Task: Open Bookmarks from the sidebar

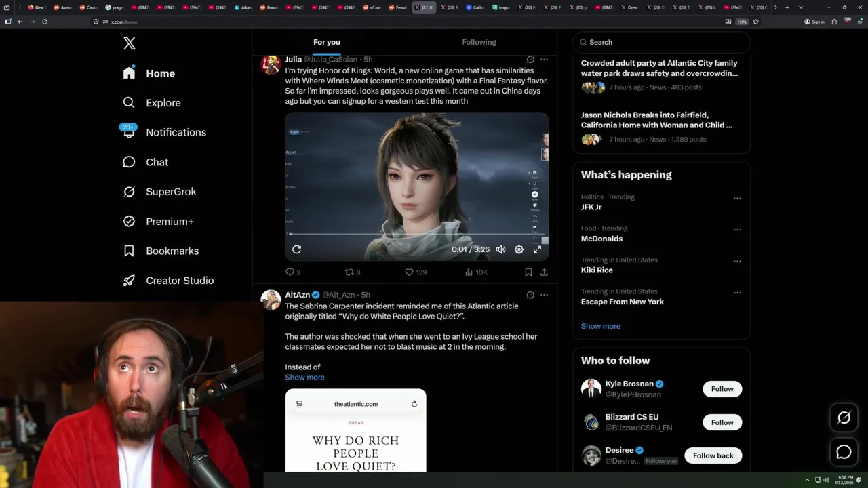Action: pos(161,251)
